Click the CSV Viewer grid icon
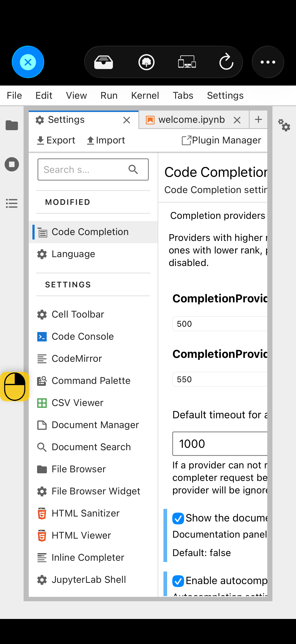The height and width of the screenshot is (644, 296). (x=42, y=403)
